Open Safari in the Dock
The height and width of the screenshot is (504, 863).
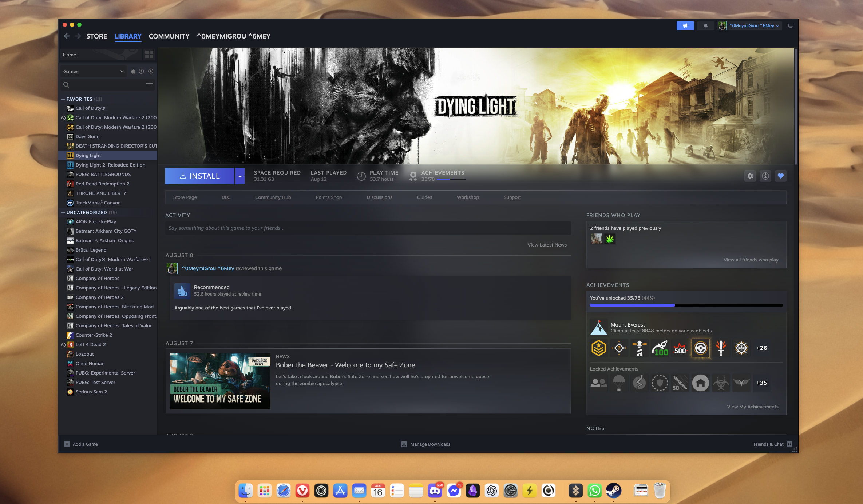coord(284,491)
